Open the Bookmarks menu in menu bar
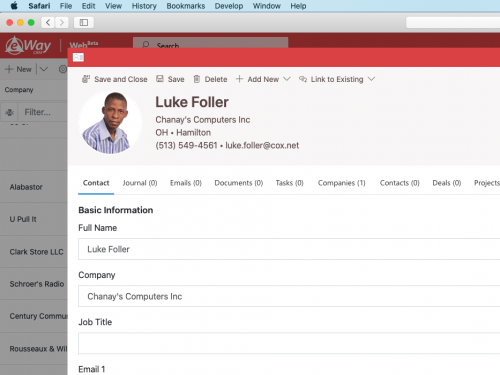 [186, 6]
